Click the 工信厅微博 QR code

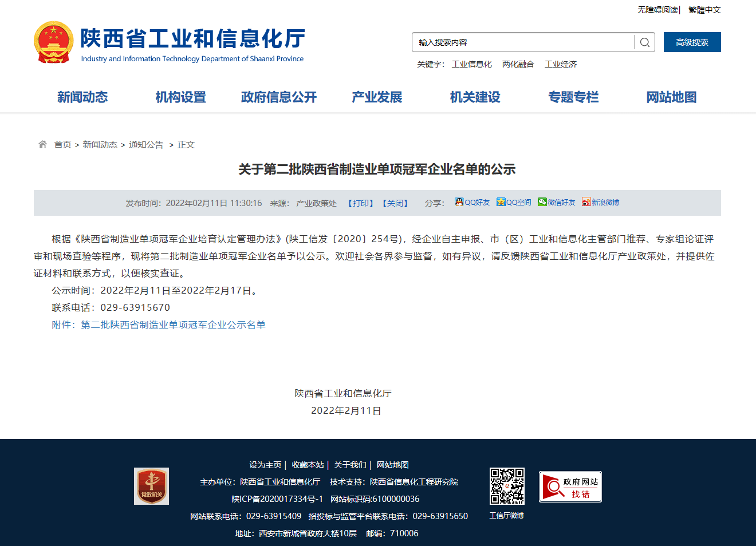[x=507, y=486]
